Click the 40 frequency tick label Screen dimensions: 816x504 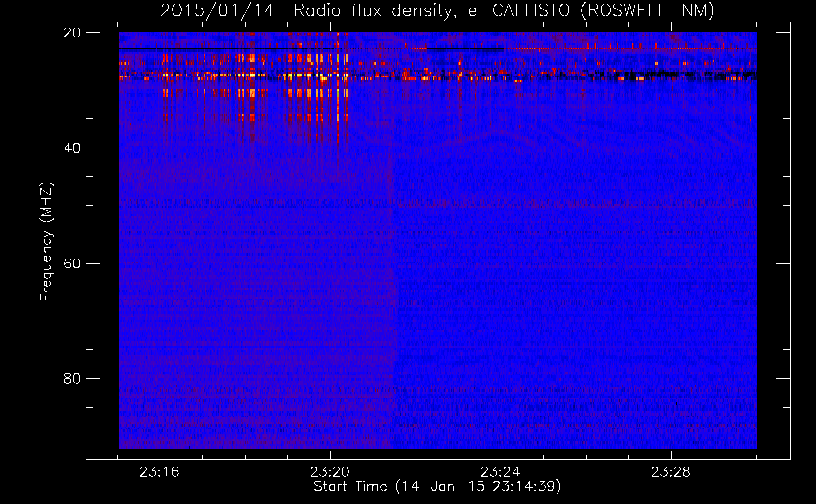coord(72,148)
